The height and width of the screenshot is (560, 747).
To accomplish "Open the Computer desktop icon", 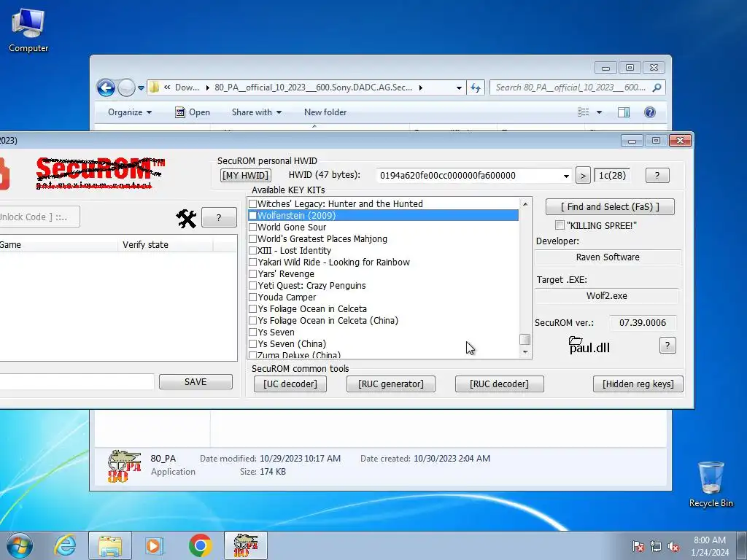I will click(28, 31).
